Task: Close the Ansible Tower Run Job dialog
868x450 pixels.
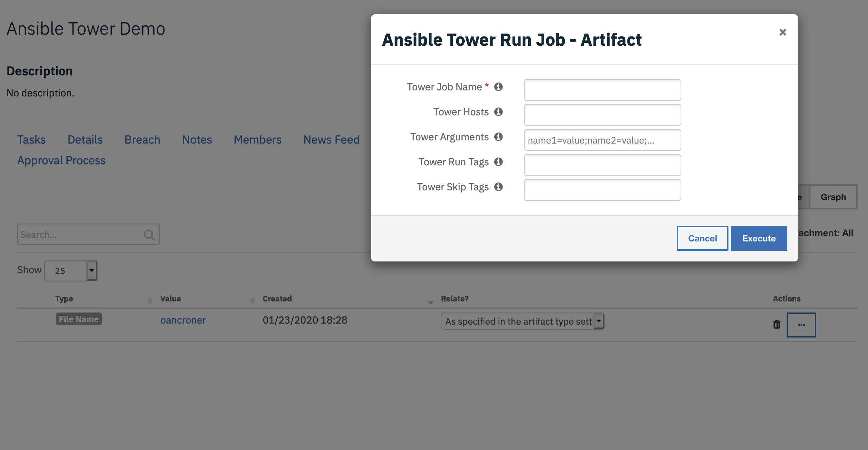Action: 783,32
